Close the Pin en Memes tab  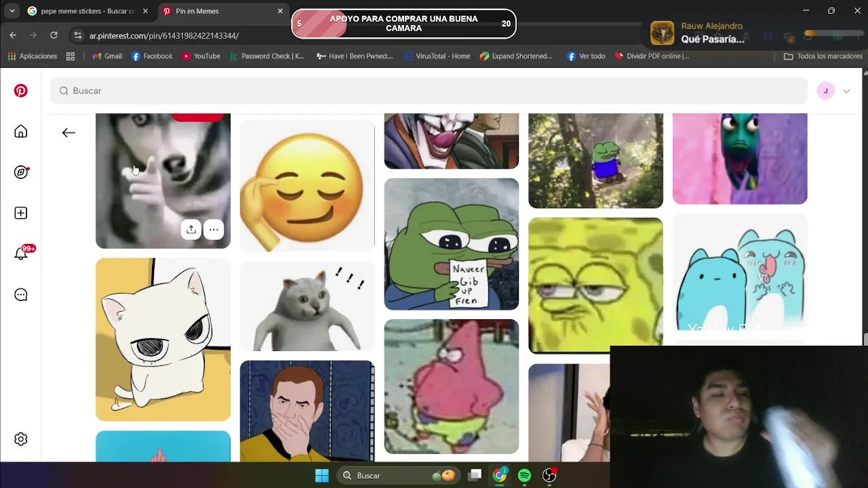point(280,11)
